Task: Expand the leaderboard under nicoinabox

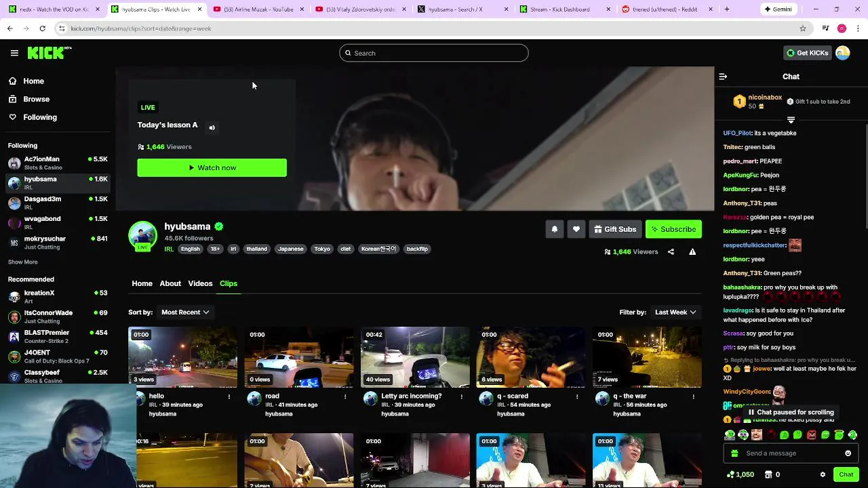Action: pyautogui.click(x=791, y=120)
